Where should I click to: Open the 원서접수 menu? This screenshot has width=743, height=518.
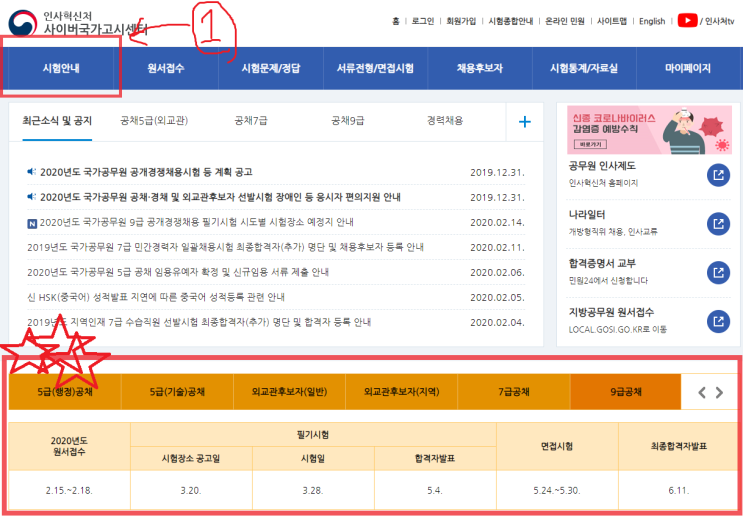pyautogui.click(x=166, y=68)
